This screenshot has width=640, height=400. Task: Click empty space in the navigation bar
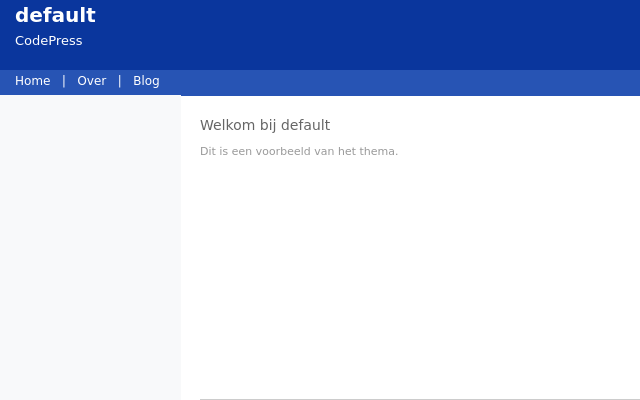pyautogui.click(x=400, y=82)
